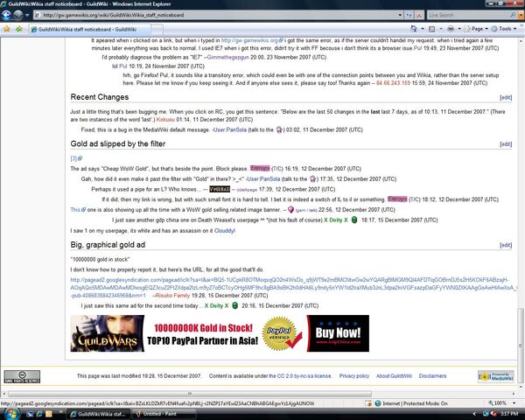Open IP 84.66.243.159 contributions link
This screenshot has width=525, height=420.
pyautogui.click(x=393, y=83)
